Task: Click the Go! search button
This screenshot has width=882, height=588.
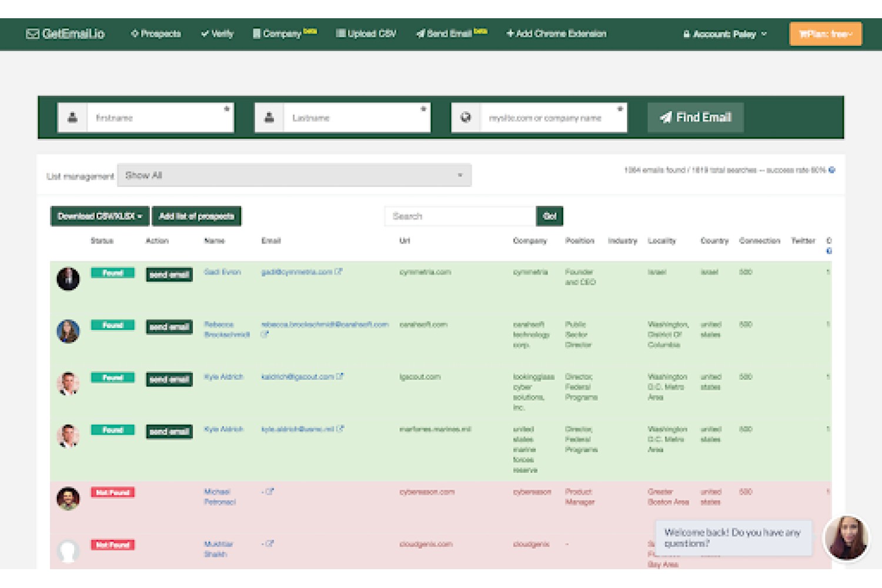Action: (x=550, y=216)
